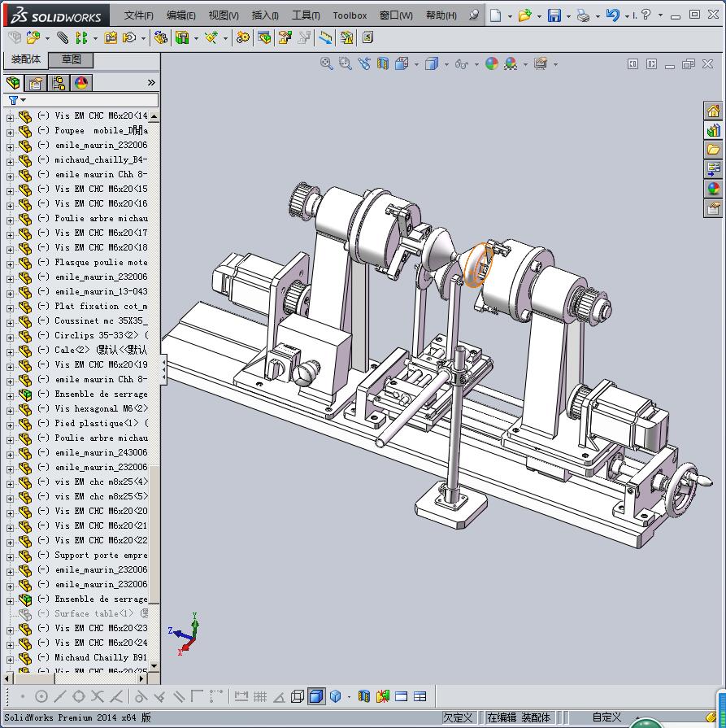
Task: Open the FeatureManager design tree tab icon
Action: pyautogui.click(x=13, y=83)
